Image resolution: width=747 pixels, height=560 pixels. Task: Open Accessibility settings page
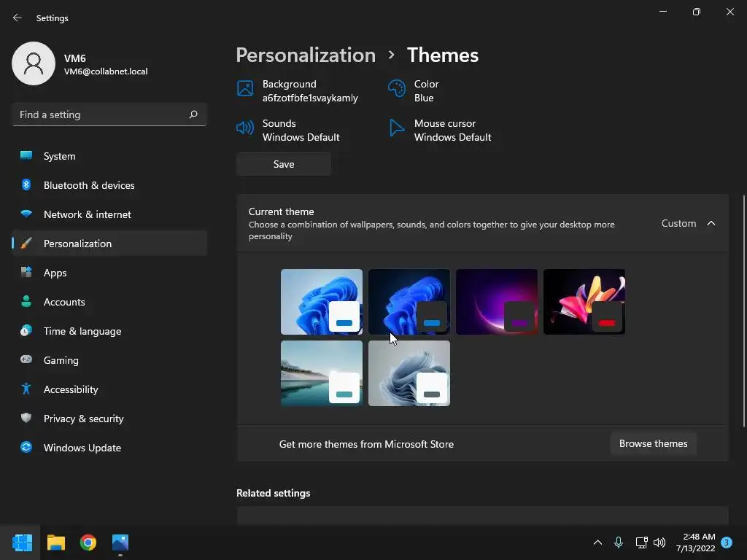tap(109, 389)
